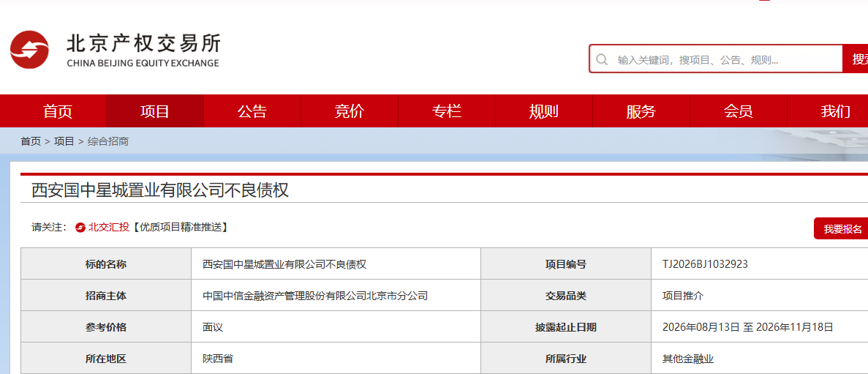Click the Beijing Equity Exchange logo
868x374 pixels.
click(29, 50)
